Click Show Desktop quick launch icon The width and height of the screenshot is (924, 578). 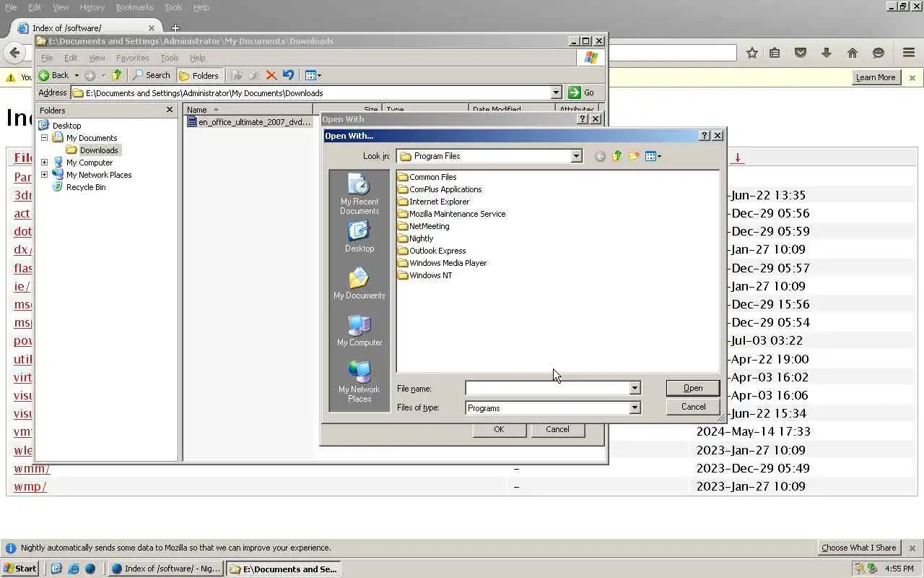tap(56, 569)
